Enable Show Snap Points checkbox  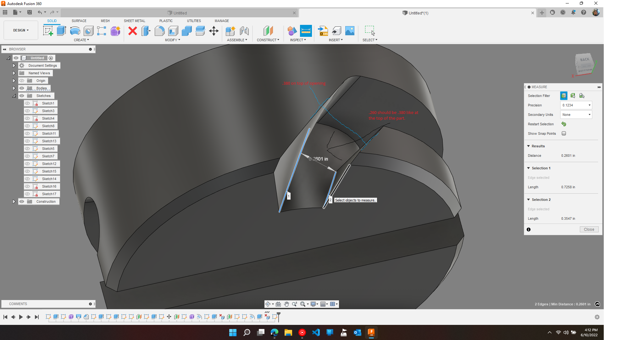coord(564,133)
